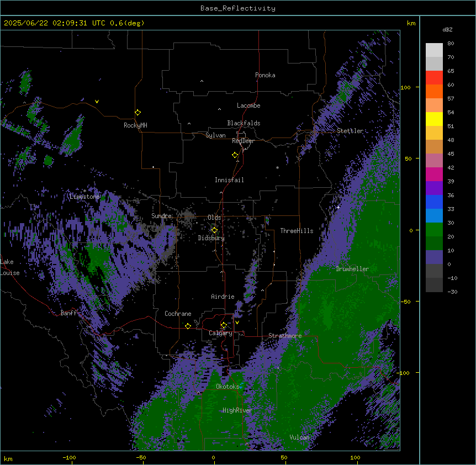This screenshot has width=476, height=465.
Task: Click the Olds label
Action: (x=214, y=218)
